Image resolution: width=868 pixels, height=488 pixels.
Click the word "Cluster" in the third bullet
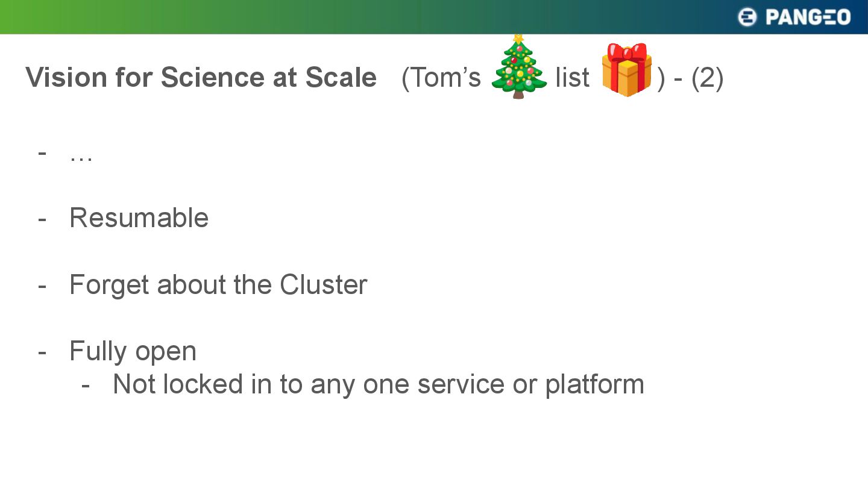323,284
